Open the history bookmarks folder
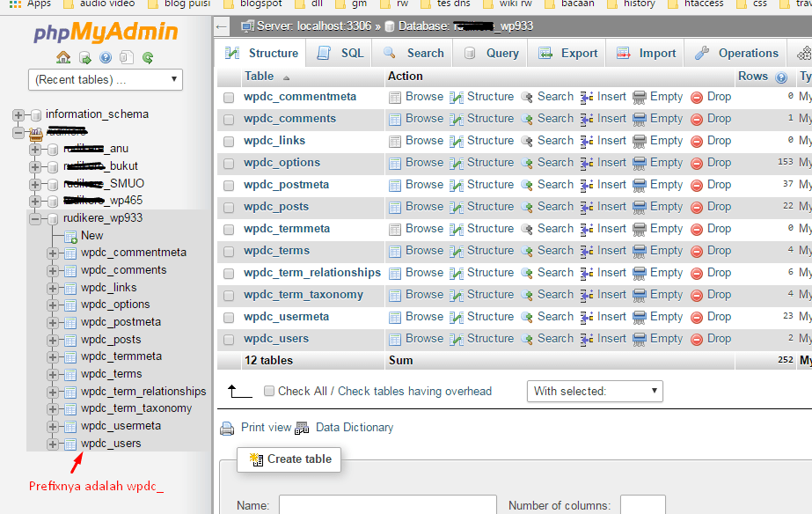The height and width of the screenshot is (514, 812). [x=632, y=4]
